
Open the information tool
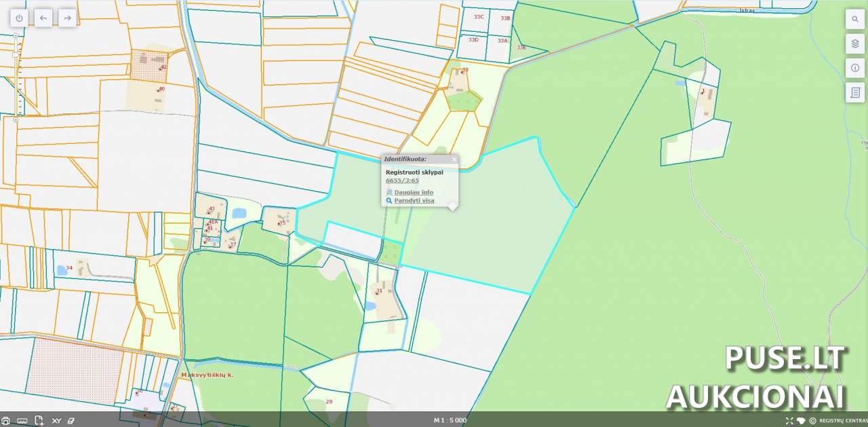[854, 68]
